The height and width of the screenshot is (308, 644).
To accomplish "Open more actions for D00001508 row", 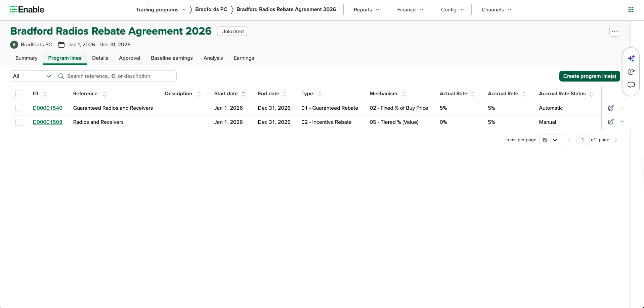I will click(621, 122).
